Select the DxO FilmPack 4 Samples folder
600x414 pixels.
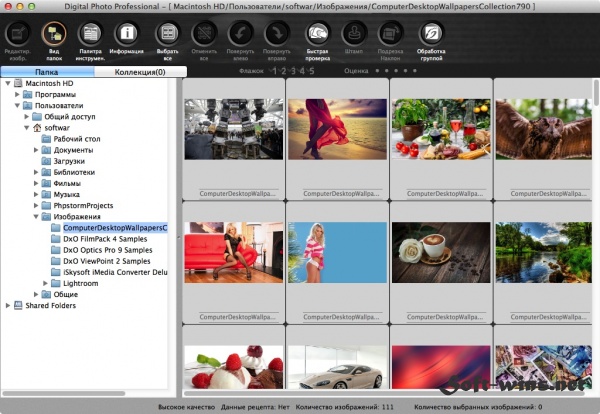point(105,239)
